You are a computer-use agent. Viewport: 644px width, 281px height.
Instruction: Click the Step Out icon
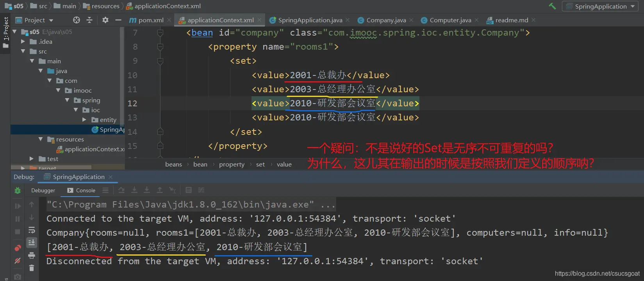tap(160, 190)
